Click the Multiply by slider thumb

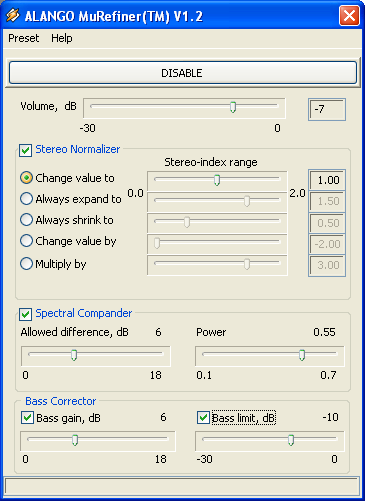247,264
